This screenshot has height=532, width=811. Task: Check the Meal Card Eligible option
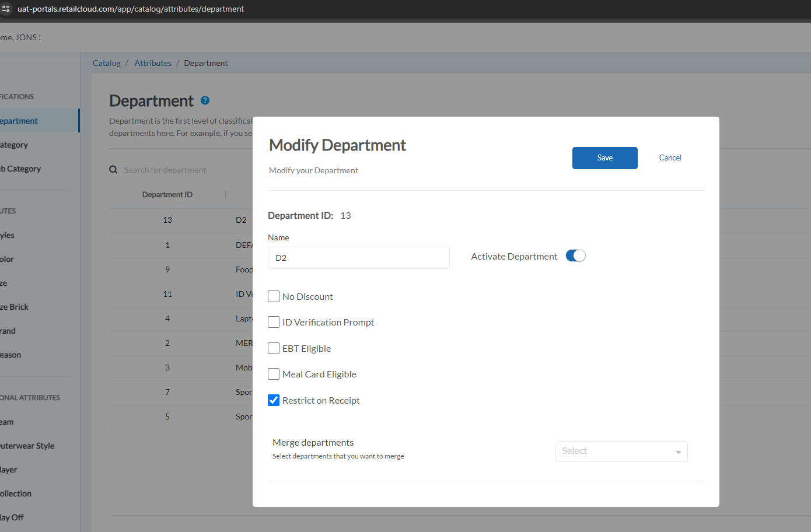(x=274, y=374)
